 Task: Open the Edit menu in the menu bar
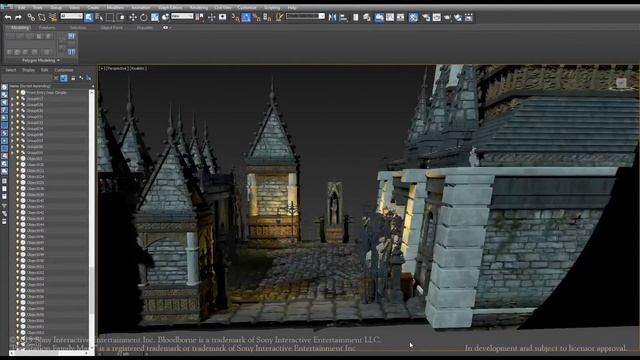pyautogui.click(x=22, y=7)
